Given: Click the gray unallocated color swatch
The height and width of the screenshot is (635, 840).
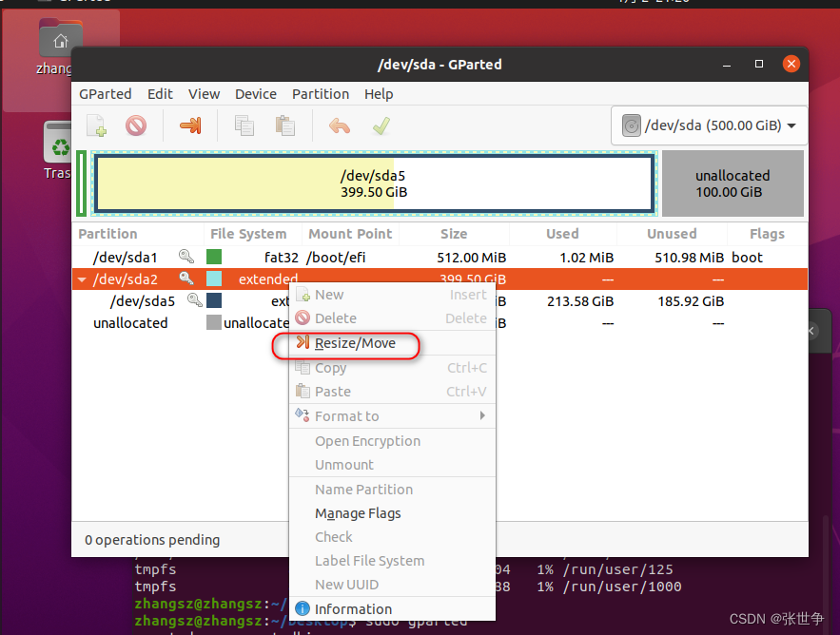Looking at the screenshot, I should pos(214,322).
